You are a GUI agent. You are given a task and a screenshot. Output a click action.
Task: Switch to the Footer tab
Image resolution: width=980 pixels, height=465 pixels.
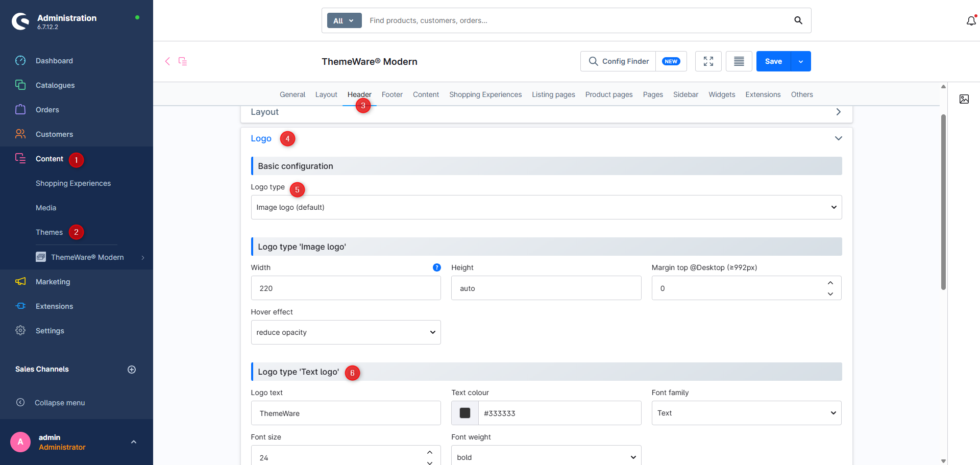click(x=392, y=94)
